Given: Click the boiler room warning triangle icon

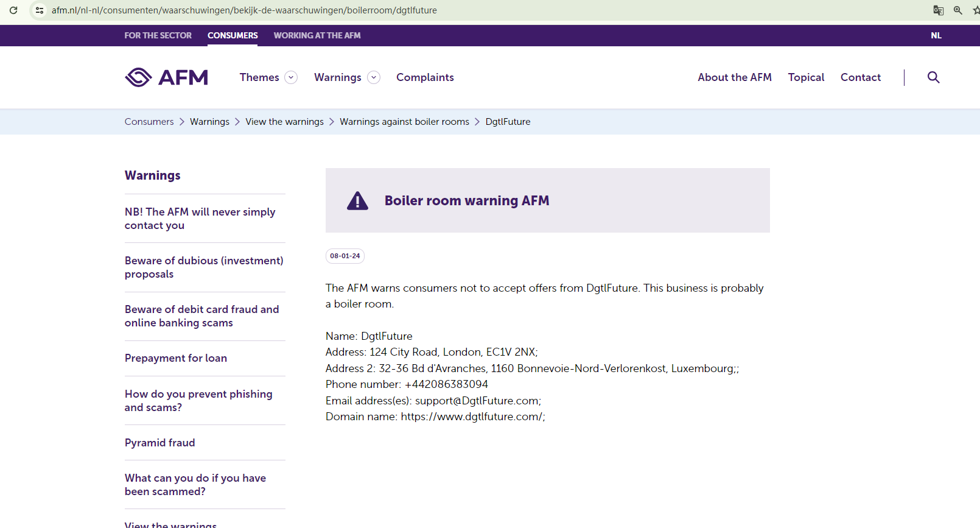Looking at the screenshot, I should (357, 201).
